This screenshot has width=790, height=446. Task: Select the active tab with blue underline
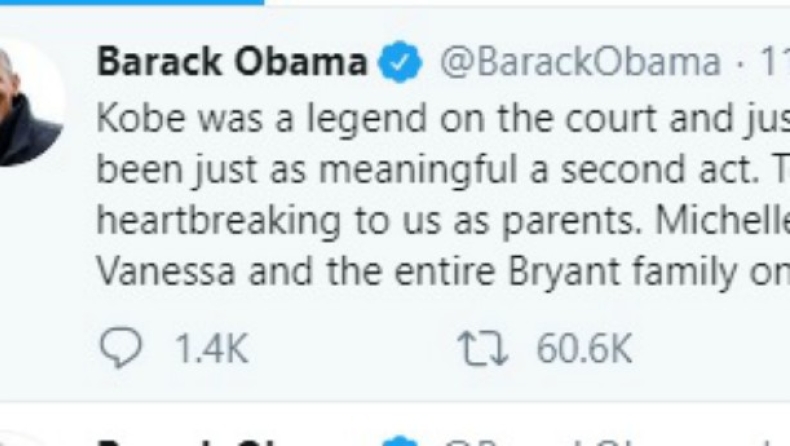coord(132,3)
